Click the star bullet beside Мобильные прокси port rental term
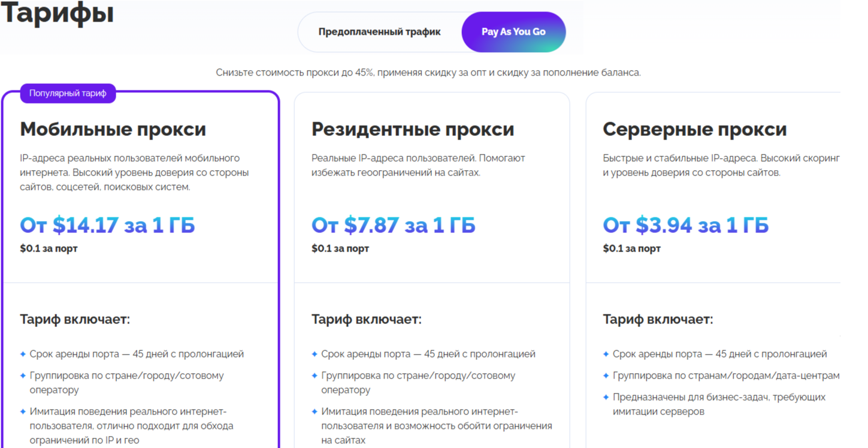 [23, 354]
